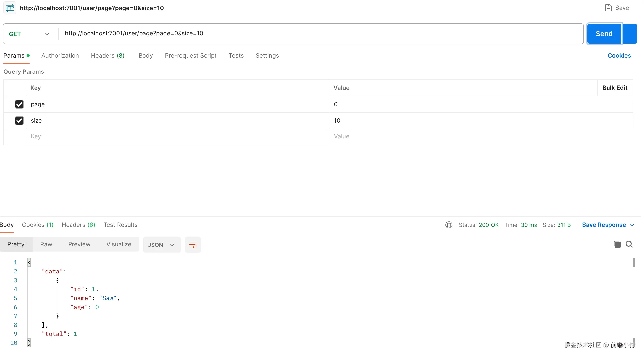Viewport: 644px width, 357px height.
Task: Click the Save disk icon
Action: tap(608, 8)
